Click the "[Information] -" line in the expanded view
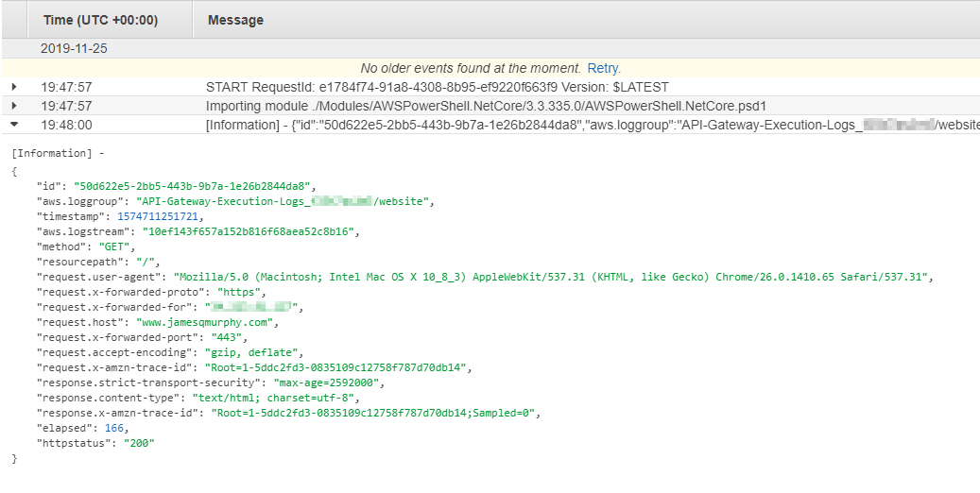The image size is (980, 493). point(58,153)
